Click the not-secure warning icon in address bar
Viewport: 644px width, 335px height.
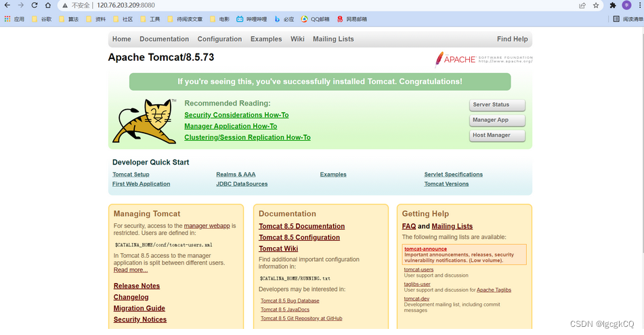pyautogui.click(x=65, y=5)
